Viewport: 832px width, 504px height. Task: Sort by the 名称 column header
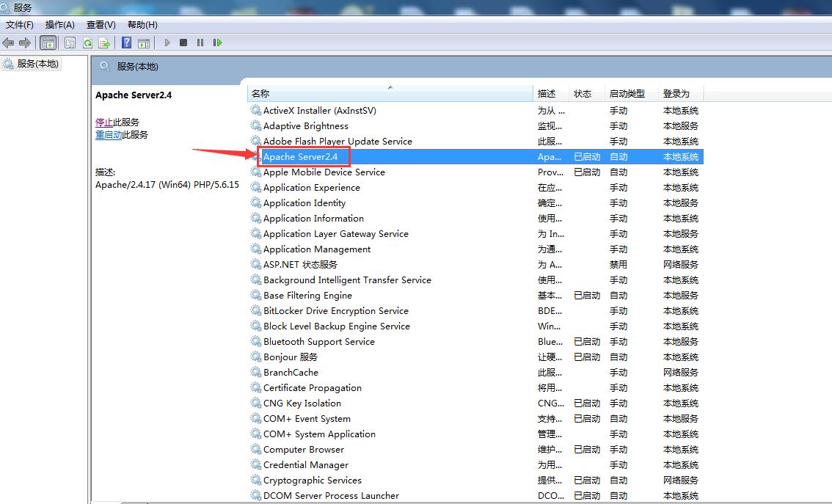(390, 93)
